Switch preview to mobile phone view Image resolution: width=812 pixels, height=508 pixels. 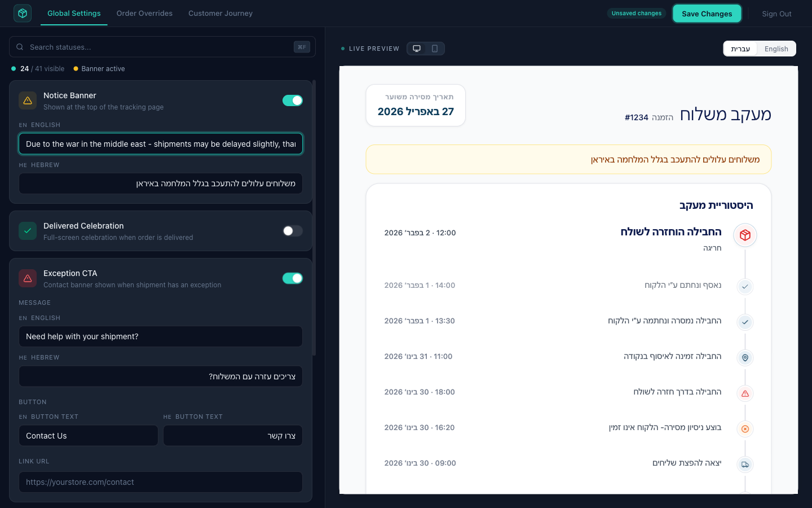tap(434, 49)
